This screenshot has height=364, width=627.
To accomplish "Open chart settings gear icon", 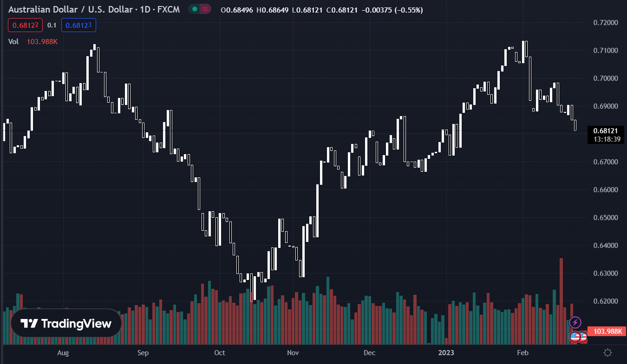I will [x=607, y=352].
